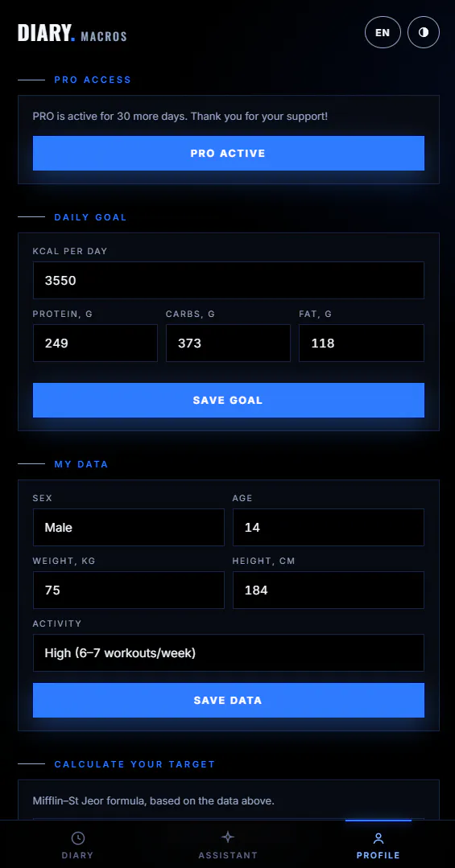This screenshot has height=868, width=455.
Task: Expand the Activity dropdown
Action: (229, 652)
